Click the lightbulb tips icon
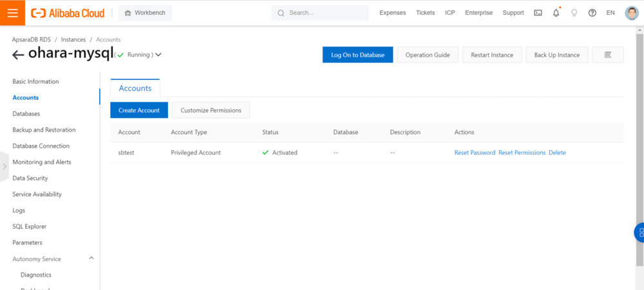Viewport: 644px width, 290px height. (574, 13)
